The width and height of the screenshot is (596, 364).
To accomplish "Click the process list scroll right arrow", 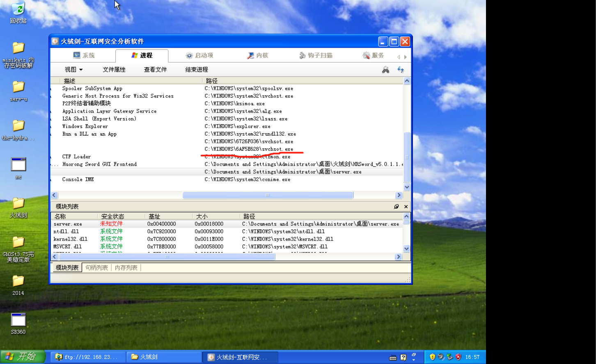I will 399,195.
